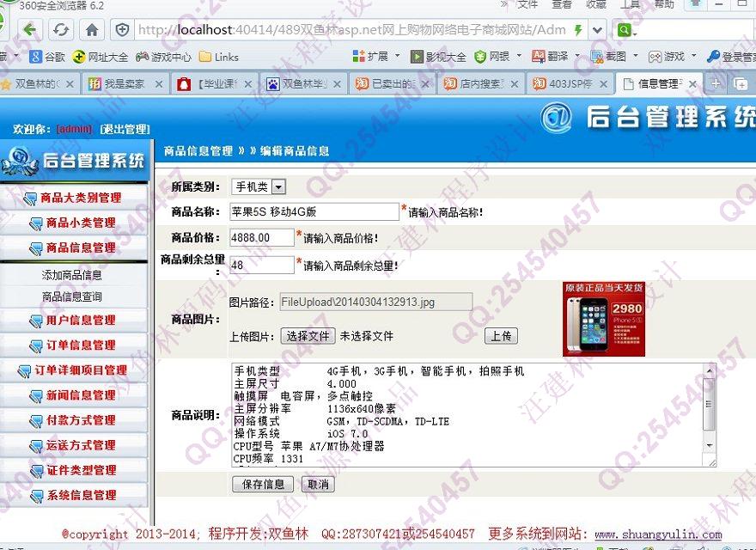Click the 退出管理 logout link
This screenshot has height=550, width=756.
pos(125,129)
